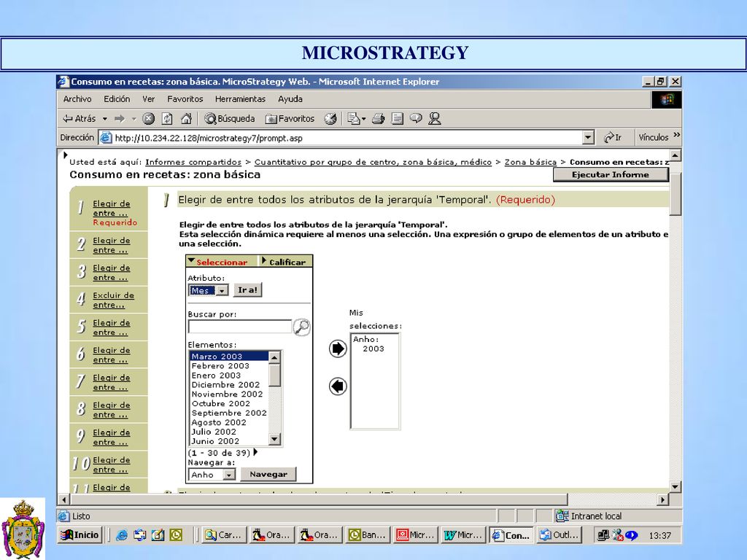
Task: Switch to the Outl... taskbar window
Action: point(559,535)
